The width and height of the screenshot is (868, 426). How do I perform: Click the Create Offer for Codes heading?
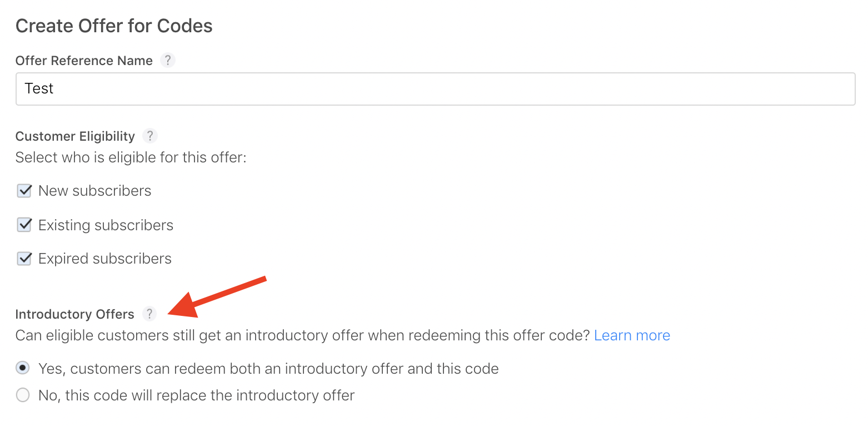click(114, 26)
